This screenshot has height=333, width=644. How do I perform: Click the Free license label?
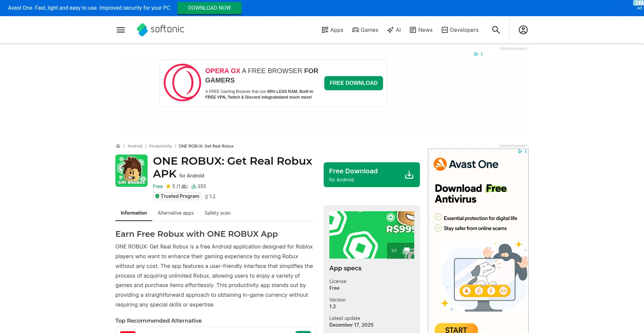tap(158, 186)
